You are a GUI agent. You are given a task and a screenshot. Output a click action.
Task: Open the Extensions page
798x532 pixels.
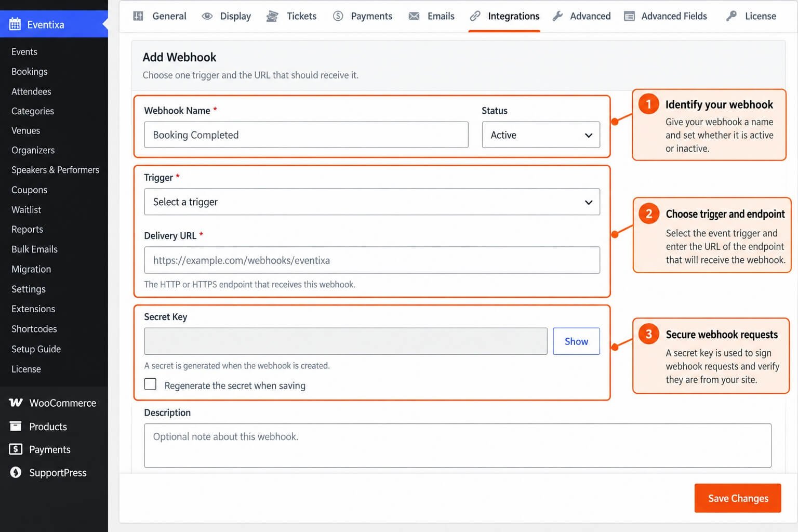pyautogui.click(x=33, y=309)
